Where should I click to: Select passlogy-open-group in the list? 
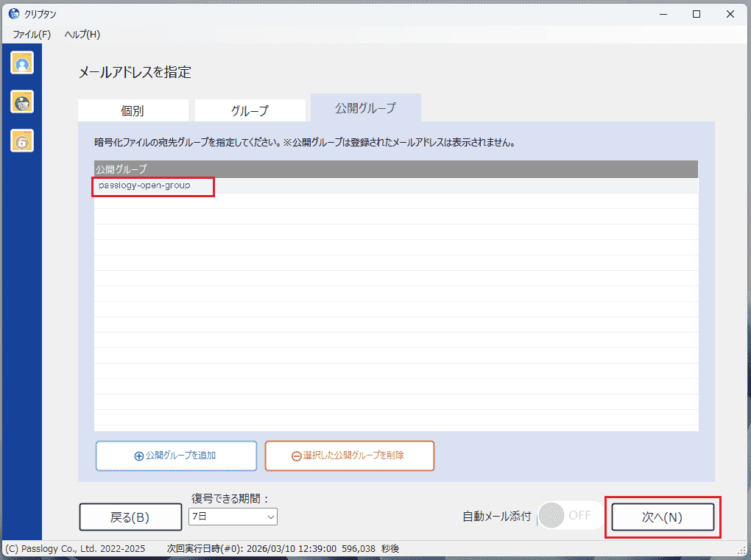pyautogui.click(x=145, y=185)
